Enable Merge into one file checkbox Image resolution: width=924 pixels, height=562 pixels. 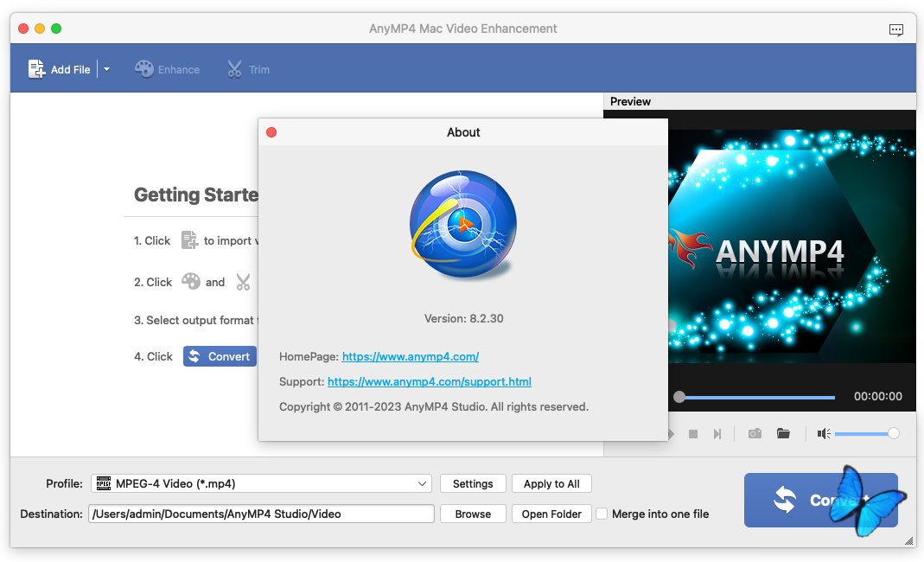(602, 514)
